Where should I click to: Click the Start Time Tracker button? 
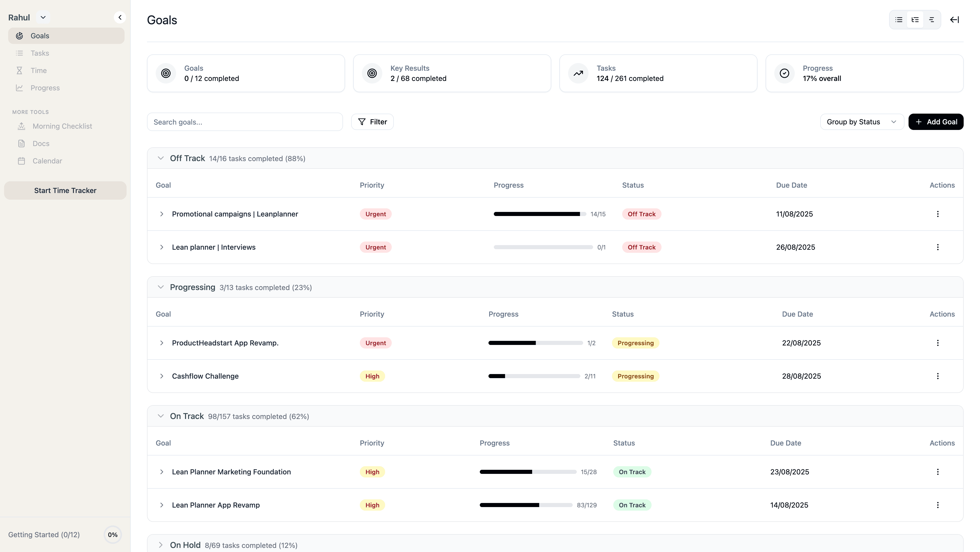click(x=65, y=190)
